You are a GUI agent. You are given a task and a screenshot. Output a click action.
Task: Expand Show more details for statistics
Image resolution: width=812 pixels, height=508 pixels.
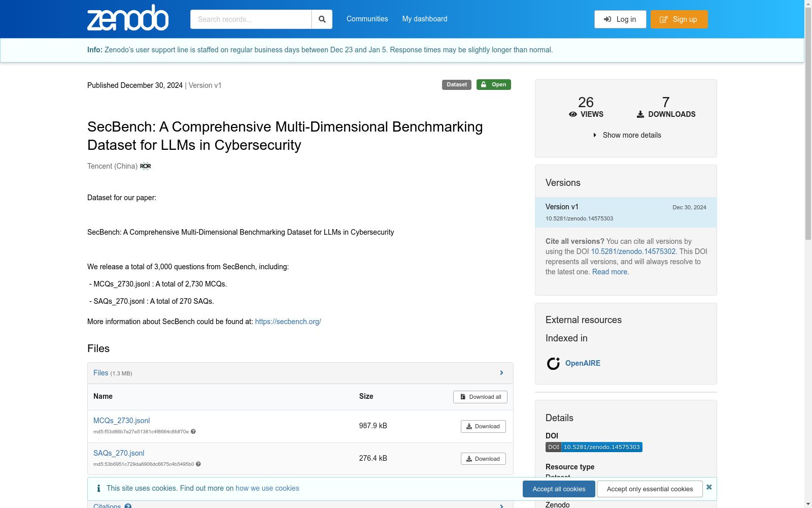pyautogui.click(x=627, y=135)
